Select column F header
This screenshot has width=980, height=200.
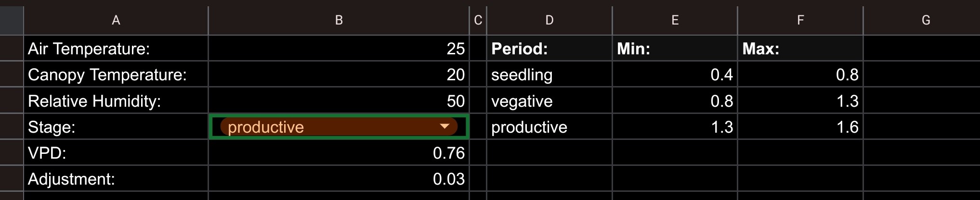point(800,20)
